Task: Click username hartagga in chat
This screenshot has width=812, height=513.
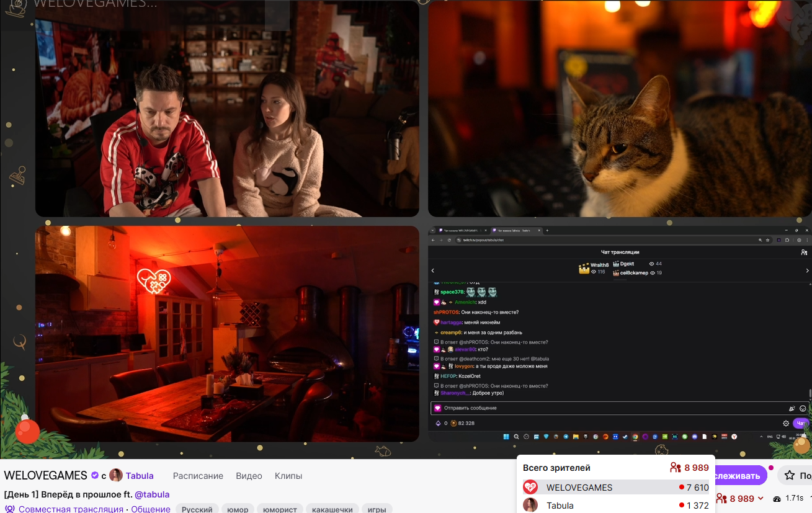Action: (x=451, y=323)
